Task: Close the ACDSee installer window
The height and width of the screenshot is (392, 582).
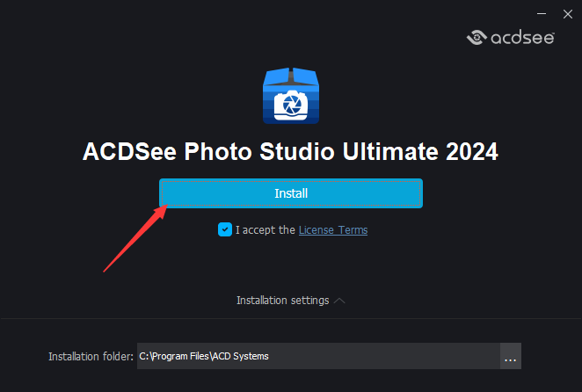Action: [568, 14]
